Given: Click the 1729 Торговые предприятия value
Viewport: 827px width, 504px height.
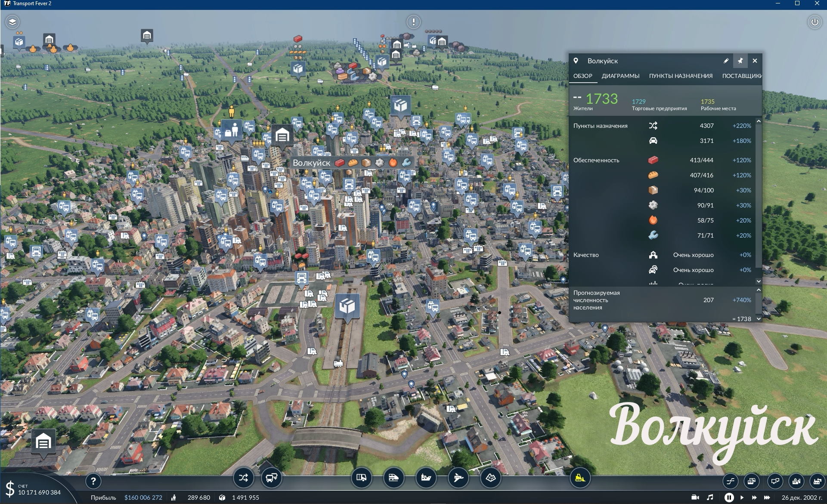Looking at the screenshot, I should click(639, 102).
